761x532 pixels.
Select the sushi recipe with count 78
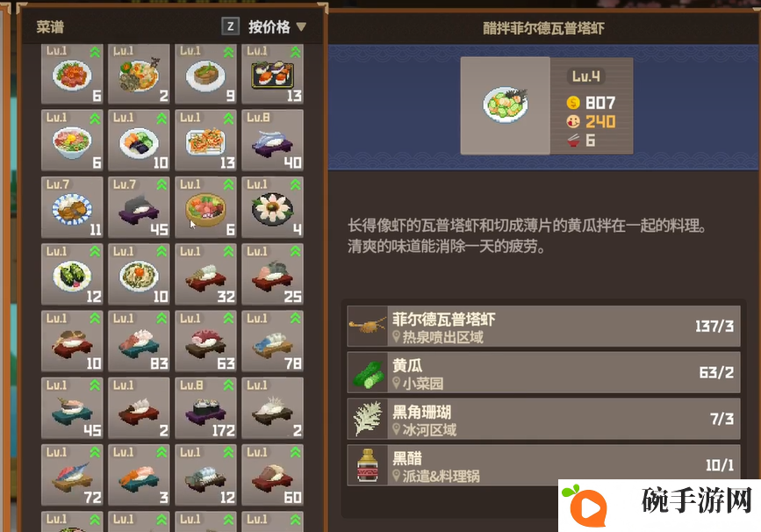273,341
